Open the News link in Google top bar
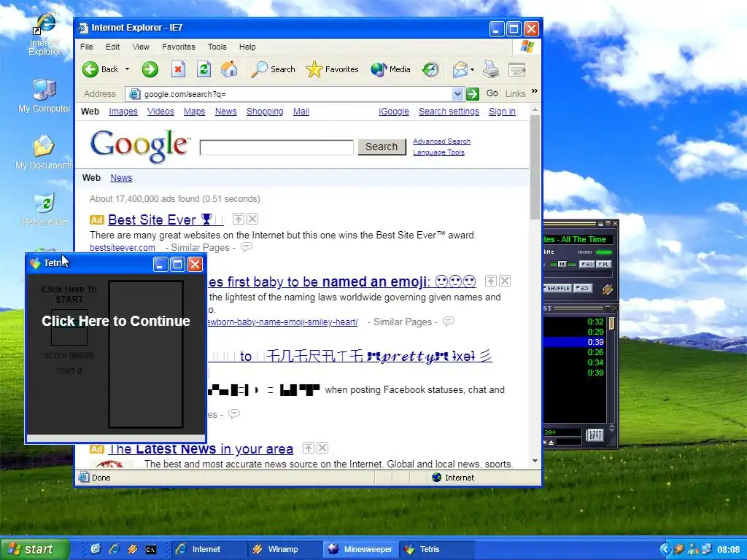The width and height of the screenshot is (747, 560). pyautogui.click(x=226, y=112)
